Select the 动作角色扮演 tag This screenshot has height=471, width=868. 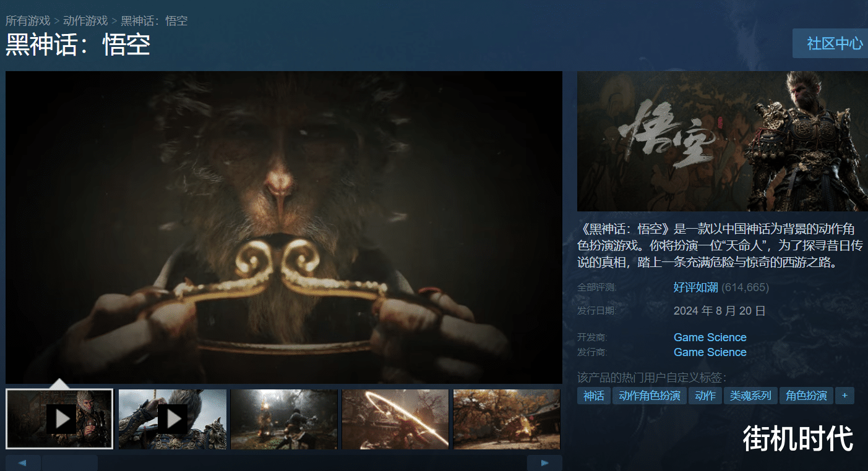[650, 396]
